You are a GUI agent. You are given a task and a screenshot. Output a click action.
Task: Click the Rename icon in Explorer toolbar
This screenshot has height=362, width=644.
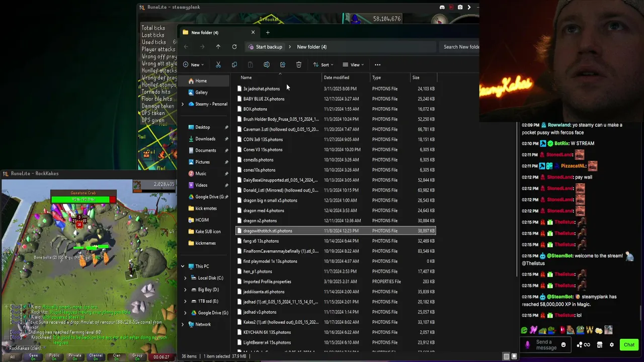pos(267,64)
